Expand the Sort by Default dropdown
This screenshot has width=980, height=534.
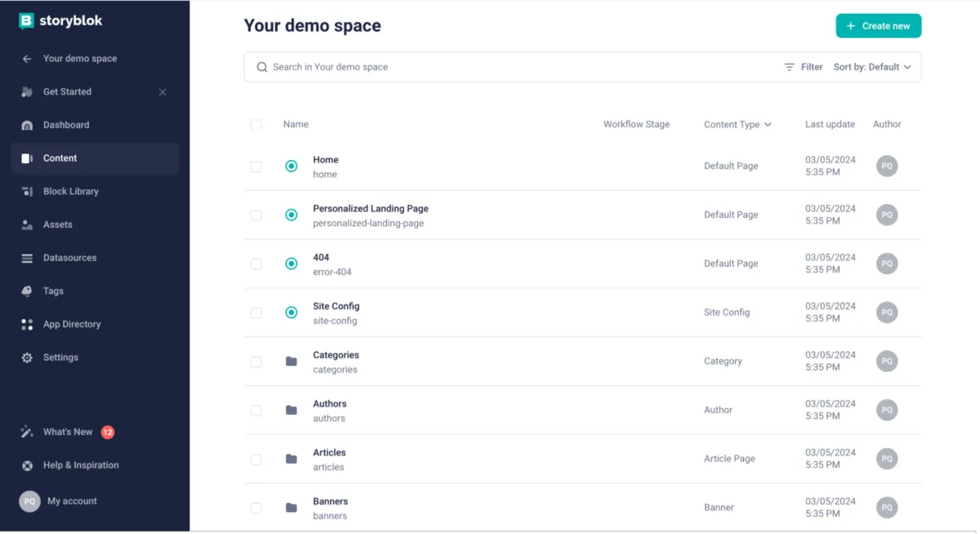(872, 67)
